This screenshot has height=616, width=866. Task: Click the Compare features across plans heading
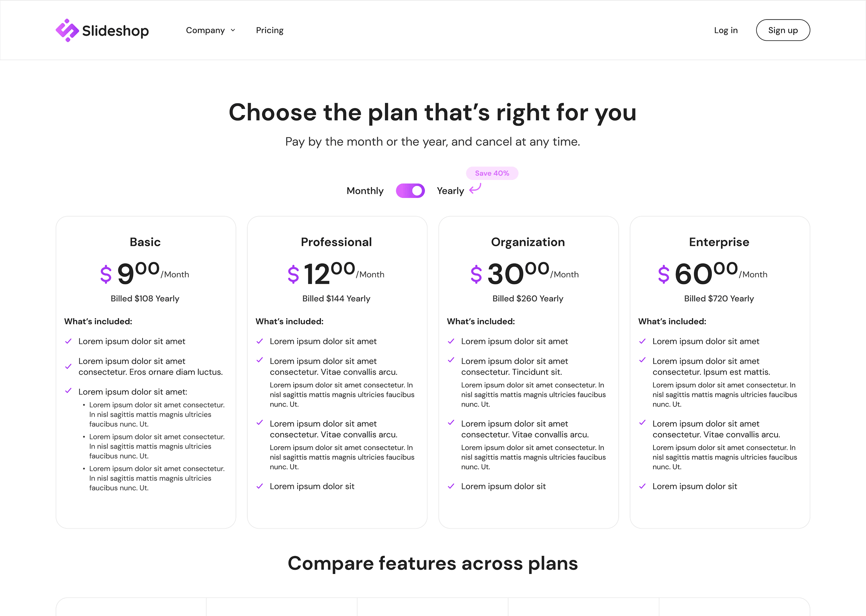click(x=433, y=564)
